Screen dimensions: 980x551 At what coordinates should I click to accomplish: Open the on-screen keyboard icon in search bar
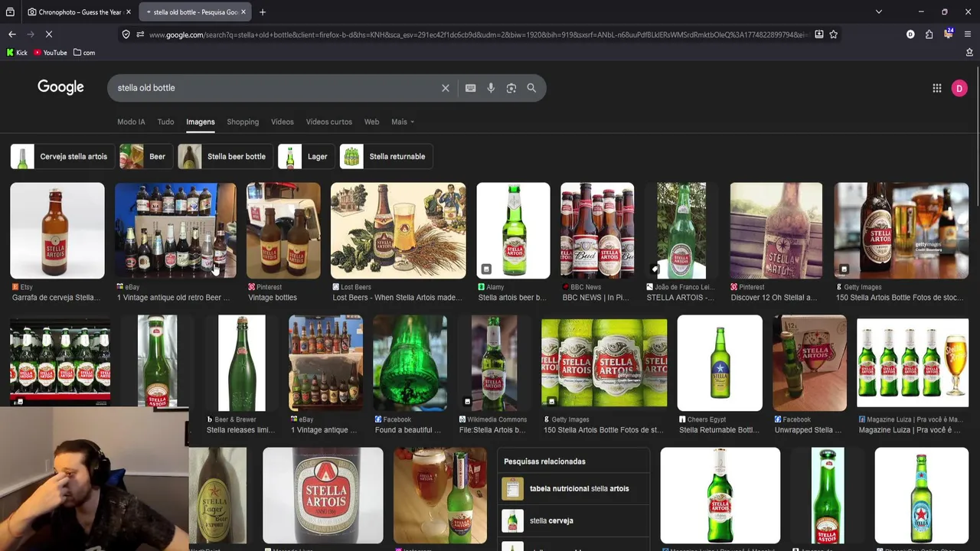tap(471, 88)
